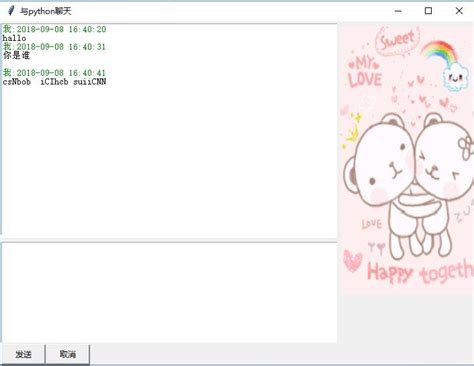Minimize the chat window
Screen dimensions: 474x366
[x=398, y=11]
